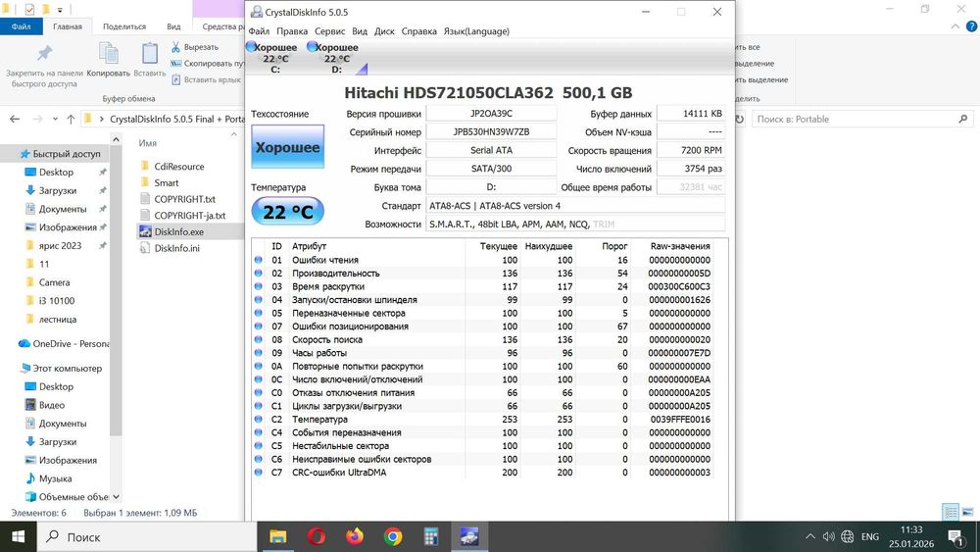The width and height of the screenshot is (980, 552).
Task: Select drive D: status indicator
Action: click(x=335, y=58)
